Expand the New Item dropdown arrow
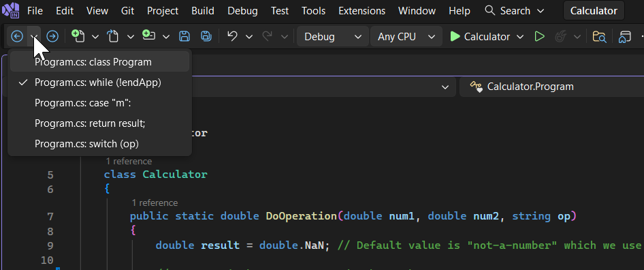 (x=95, y=37)
